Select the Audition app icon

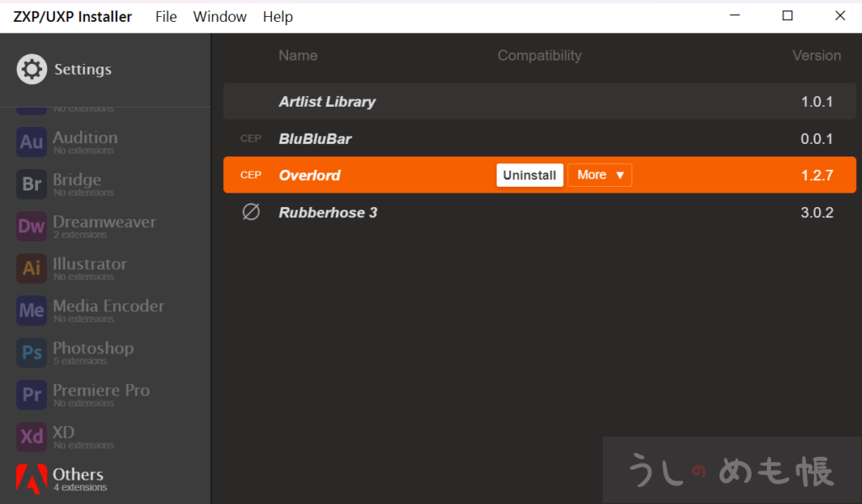click(x=31, y=142)
